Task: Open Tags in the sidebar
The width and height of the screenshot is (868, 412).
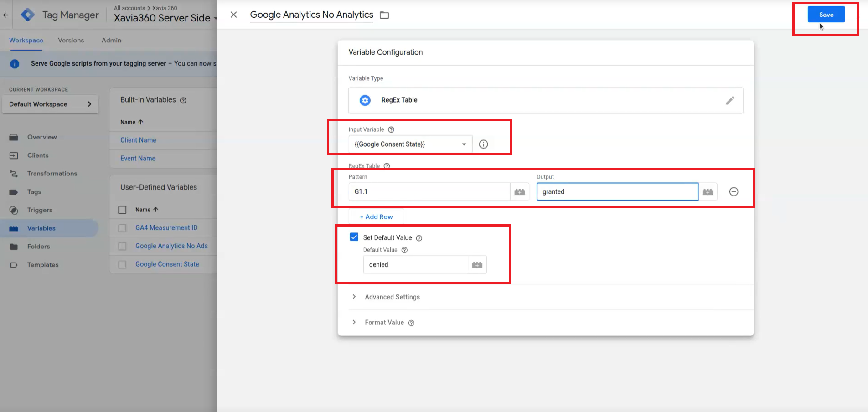Action: pyautogui.click(x=34, y=192)
